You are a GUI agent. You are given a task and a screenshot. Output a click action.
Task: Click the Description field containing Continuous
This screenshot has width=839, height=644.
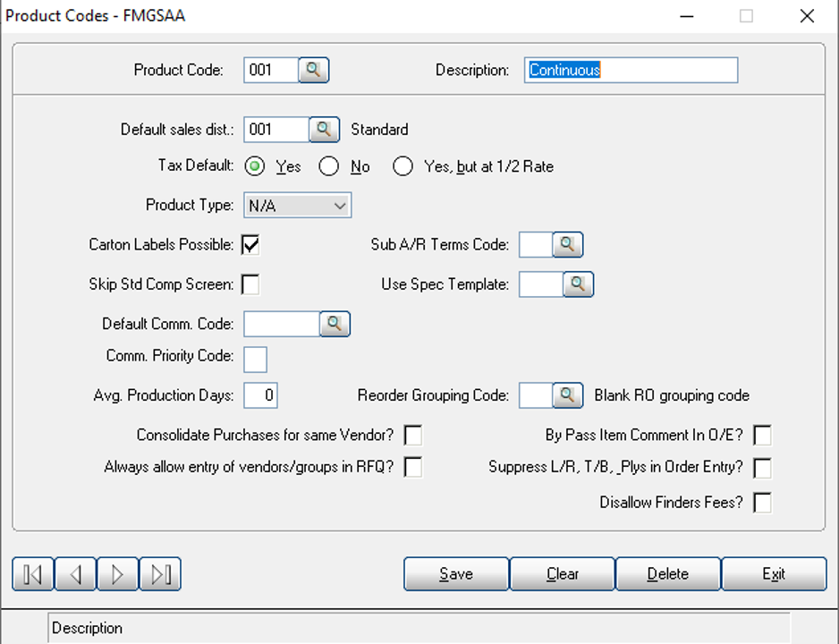pos(631,70)
